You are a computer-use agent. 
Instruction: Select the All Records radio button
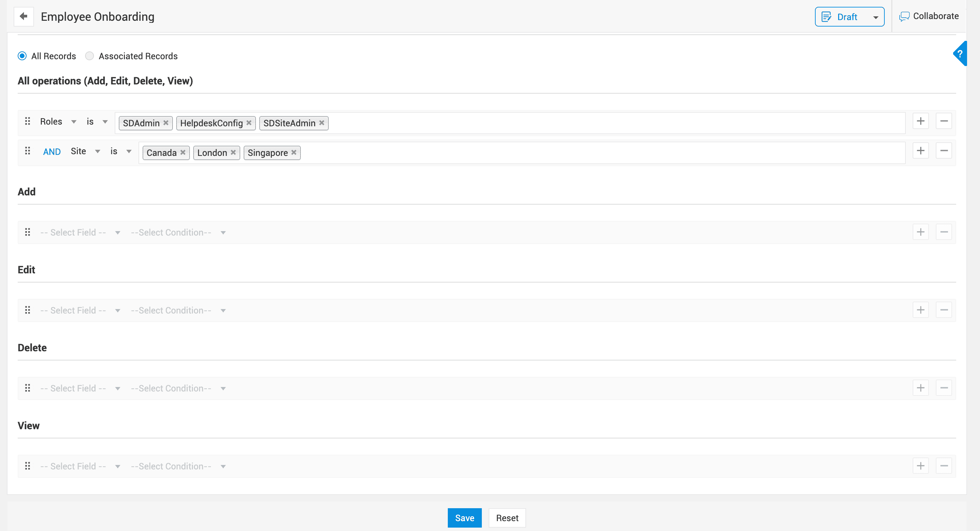click(22, 56)
